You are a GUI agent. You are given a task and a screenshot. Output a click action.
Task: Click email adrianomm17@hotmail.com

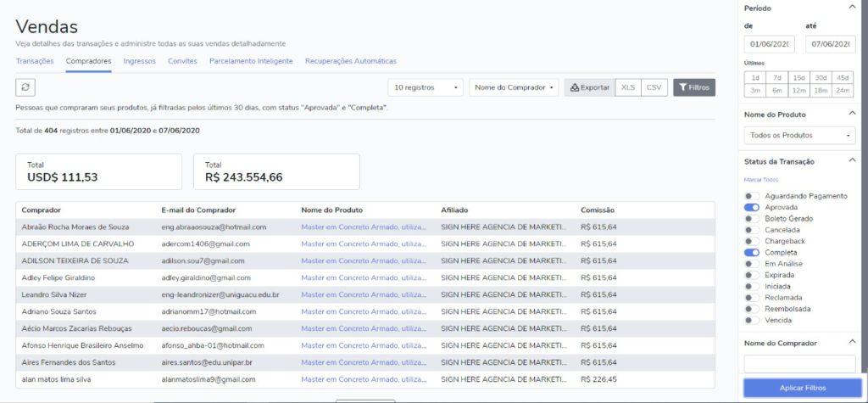tap(209, 311)
